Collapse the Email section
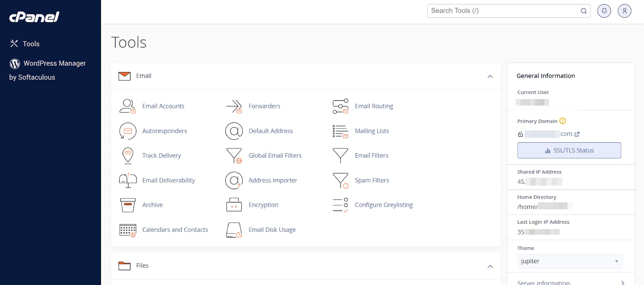The height and width of the screenshot is (285, 644). [x=490, y=76]
